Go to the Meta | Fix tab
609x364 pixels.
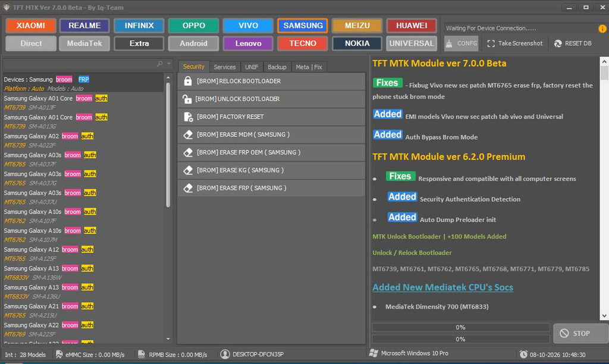point(309,67)
